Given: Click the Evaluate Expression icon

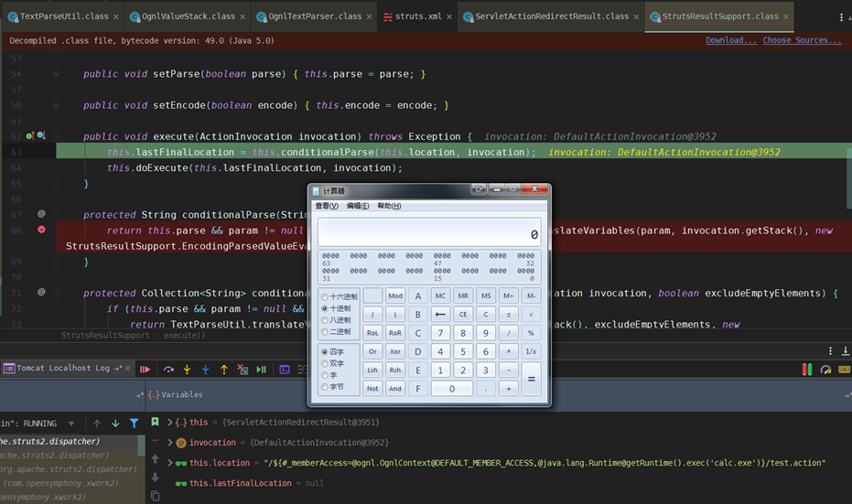Looking at the screenshot, I should (x=285, y=370).
